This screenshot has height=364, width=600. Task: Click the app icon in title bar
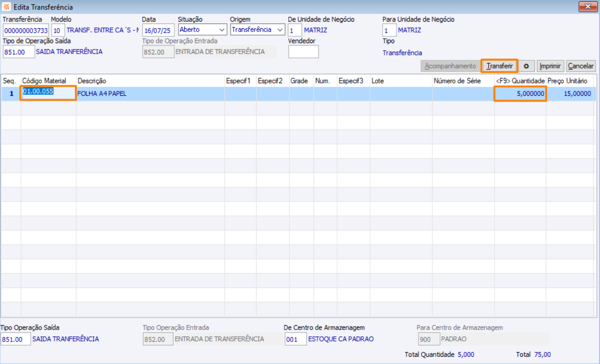click(x=6, y=8)
